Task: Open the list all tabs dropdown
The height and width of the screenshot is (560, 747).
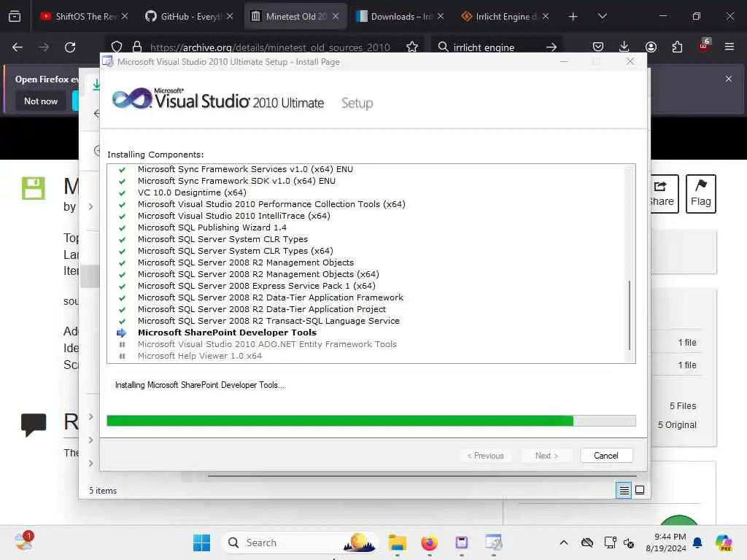Action: 602,16
